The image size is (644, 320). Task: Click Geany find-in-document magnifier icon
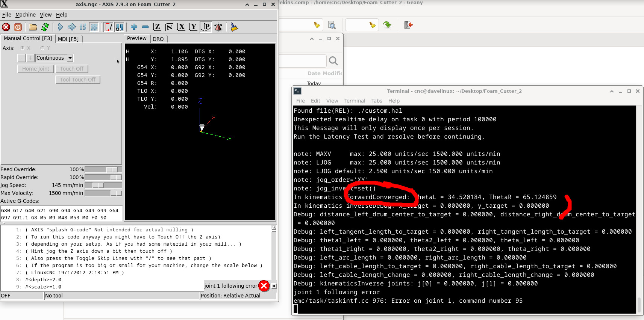click(332, 25)
